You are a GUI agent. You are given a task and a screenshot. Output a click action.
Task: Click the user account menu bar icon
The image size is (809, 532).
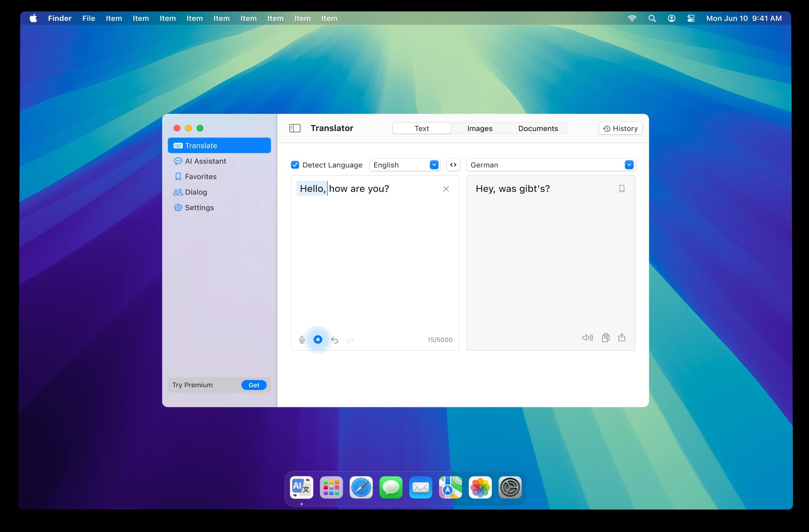point(672,18)
